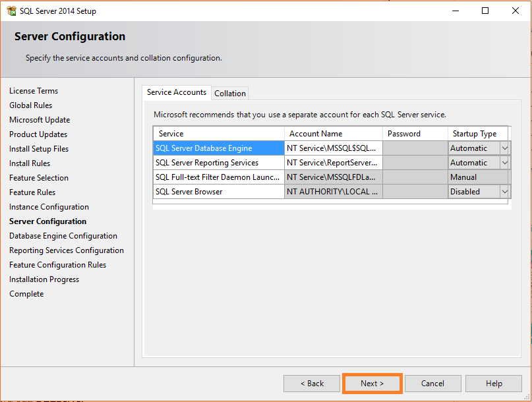The height and width of the screenshot is (402, 532).
Task: Click the Service column header
Action: click(219, 134)
